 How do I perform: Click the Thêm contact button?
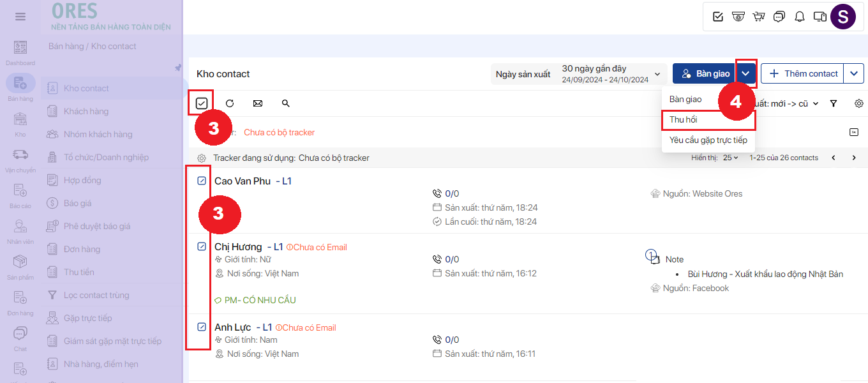pos(803,74)
